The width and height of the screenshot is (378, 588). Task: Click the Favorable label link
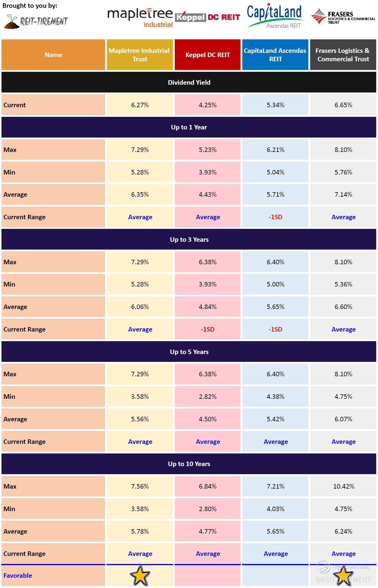point(18,576)
